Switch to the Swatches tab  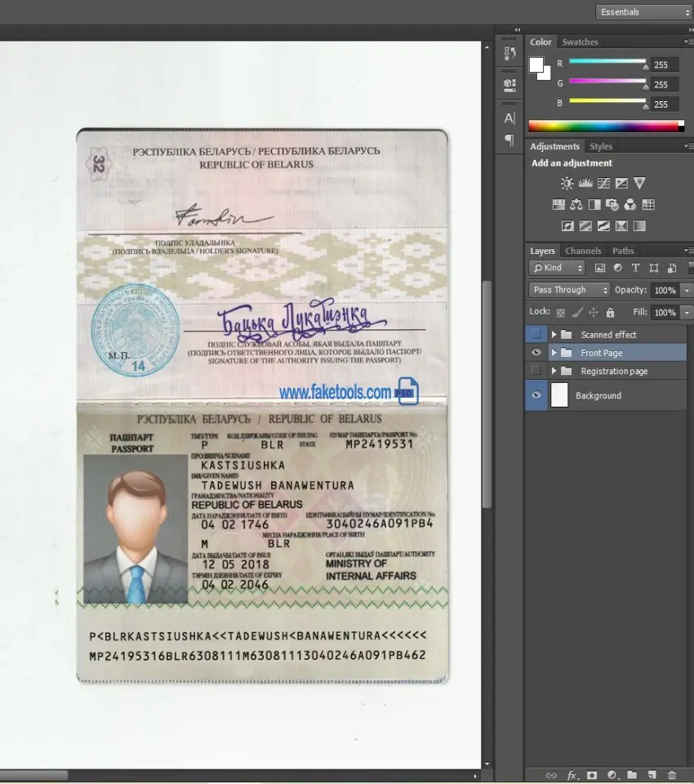click(580, 42)
